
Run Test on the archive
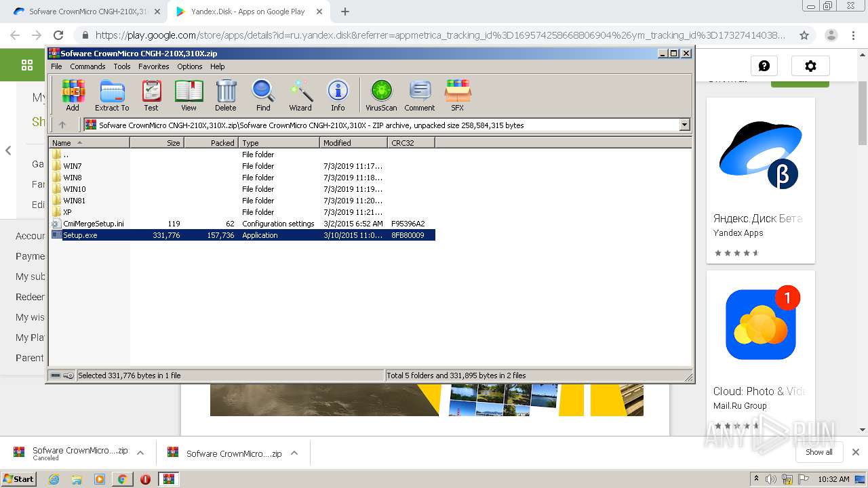click(x=151, y=95)
